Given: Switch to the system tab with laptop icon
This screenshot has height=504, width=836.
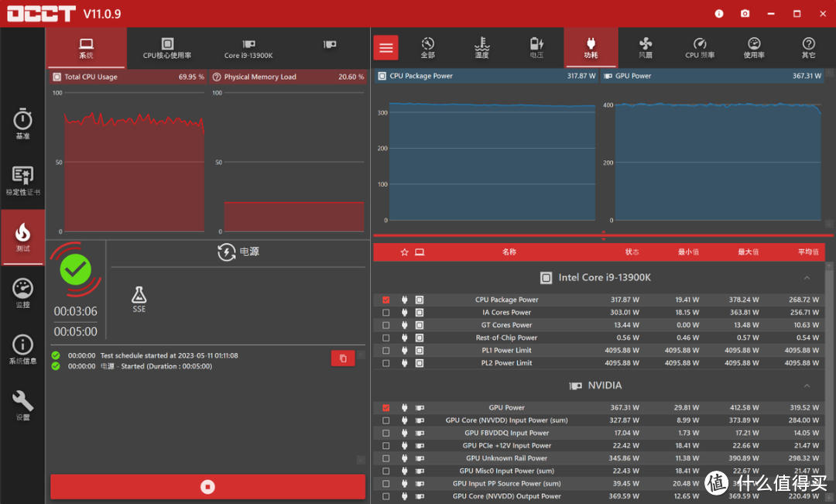Looking at the screenshot, I should (x=87, y=48).
